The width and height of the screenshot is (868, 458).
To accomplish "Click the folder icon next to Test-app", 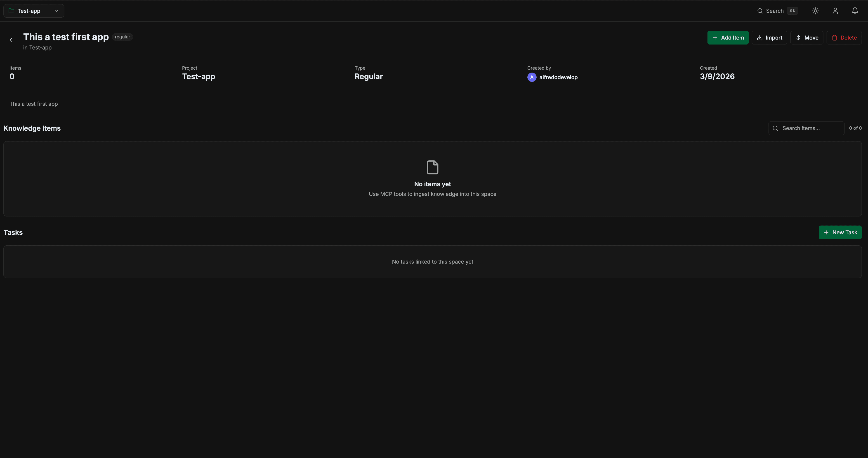I will (11, 10).
